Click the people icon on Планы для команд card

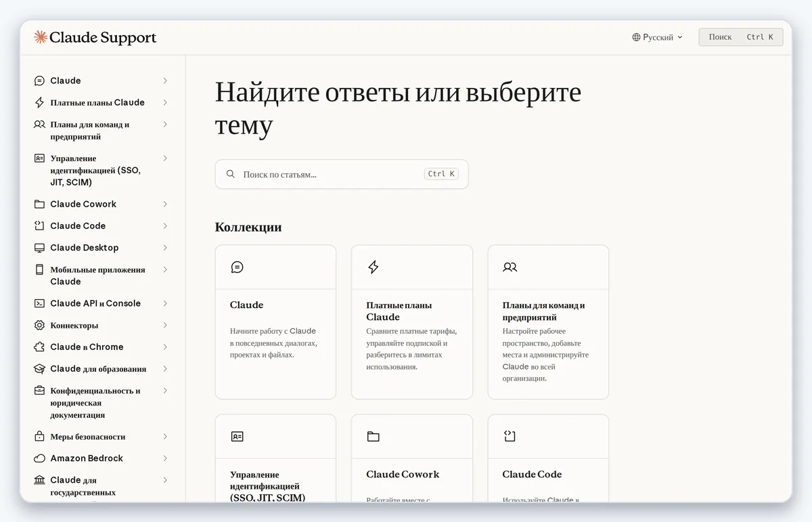coord(510,267)
